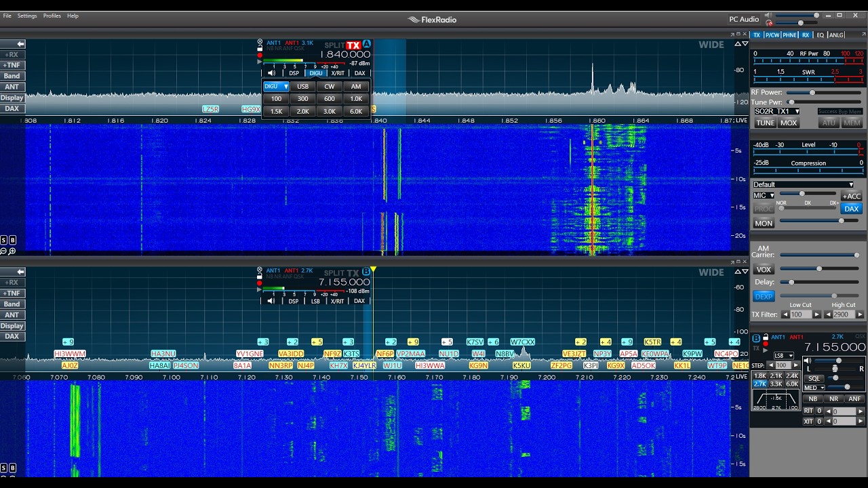Click the blue B slice indicator on lower panadapter

pyautogui.click(x=366, y=272)
